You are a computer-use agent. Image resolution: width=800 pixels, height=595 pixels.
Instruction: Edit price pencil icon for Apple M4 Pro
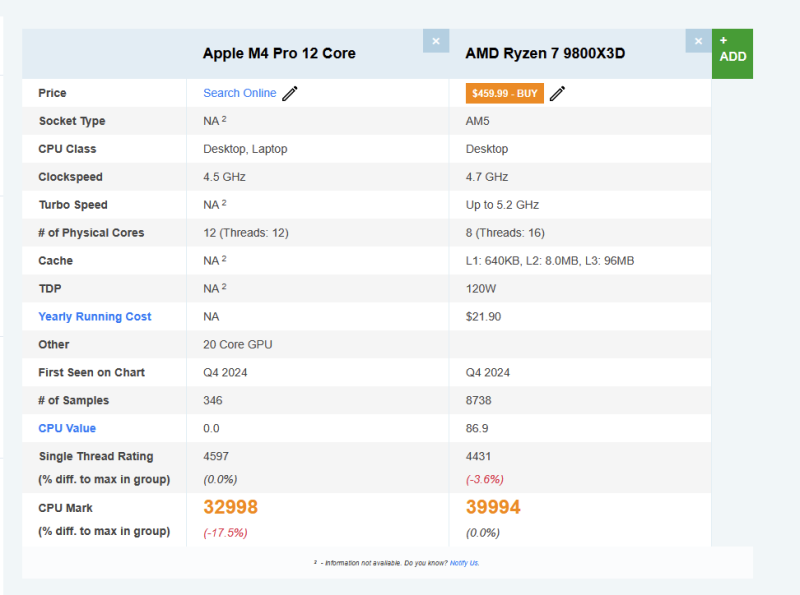pos(290,93)
